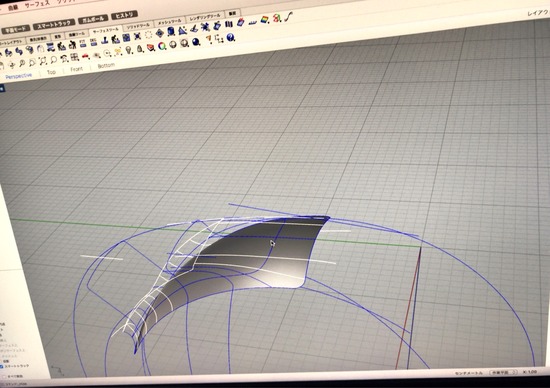Toggle the 投影 checkbox

tap(2, 361)
